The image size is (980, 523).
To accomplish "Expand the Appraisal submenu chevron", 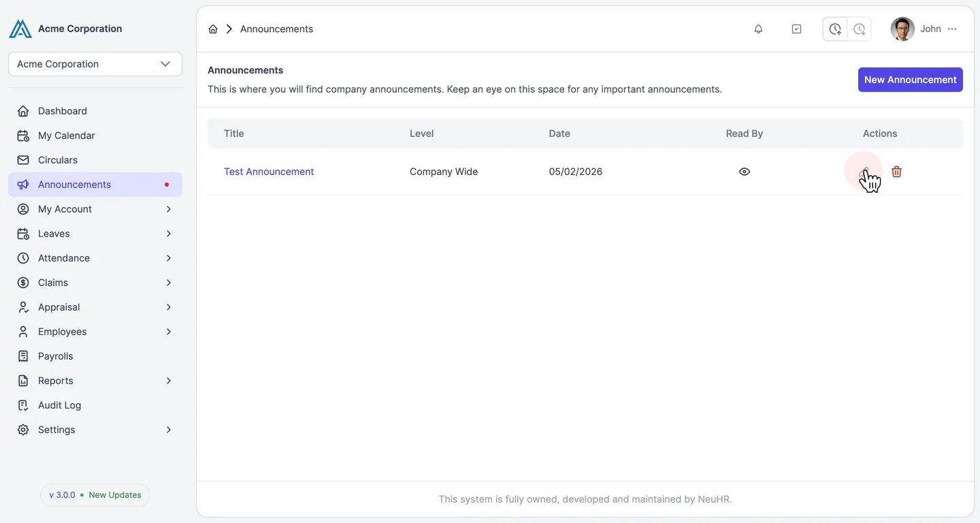I will pos(169,307).
